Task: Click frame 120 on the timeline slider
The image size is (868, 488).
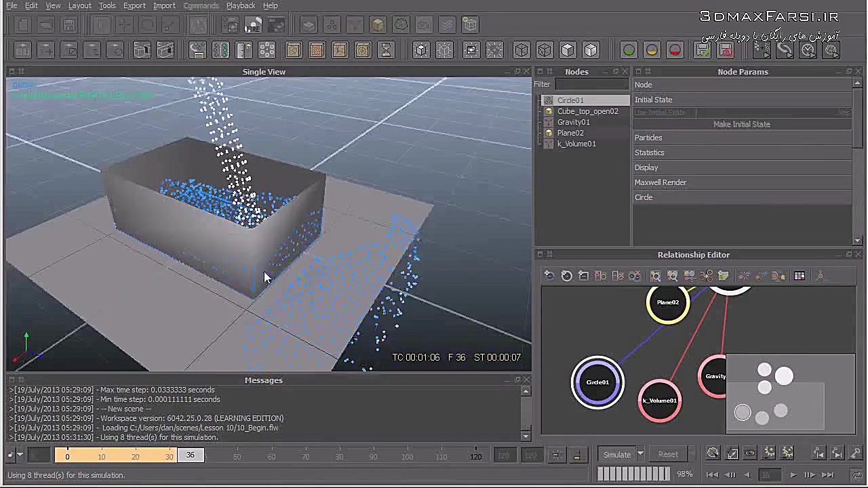Action: coord(475,455)
